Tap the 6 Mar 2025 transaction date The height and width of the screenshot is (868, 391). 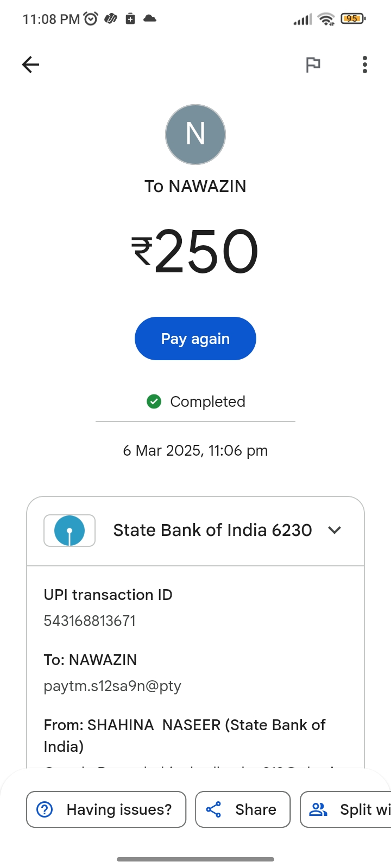195,450
